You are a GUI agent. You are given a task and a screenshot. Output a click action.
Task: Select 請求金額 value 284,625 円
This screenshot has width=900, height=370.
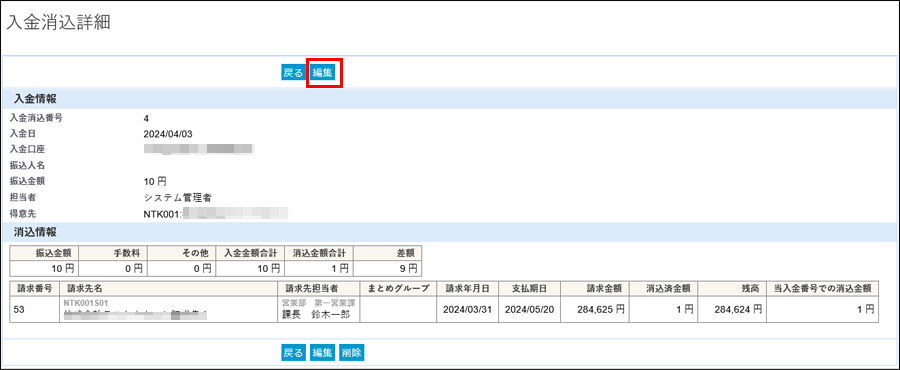pos(601,310)
